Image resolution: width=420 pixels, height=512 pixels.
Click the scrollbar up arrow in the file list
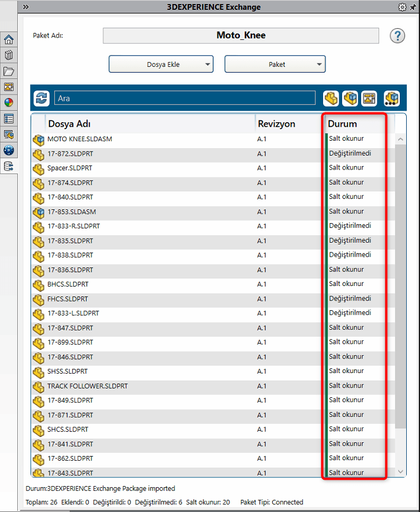400,140
